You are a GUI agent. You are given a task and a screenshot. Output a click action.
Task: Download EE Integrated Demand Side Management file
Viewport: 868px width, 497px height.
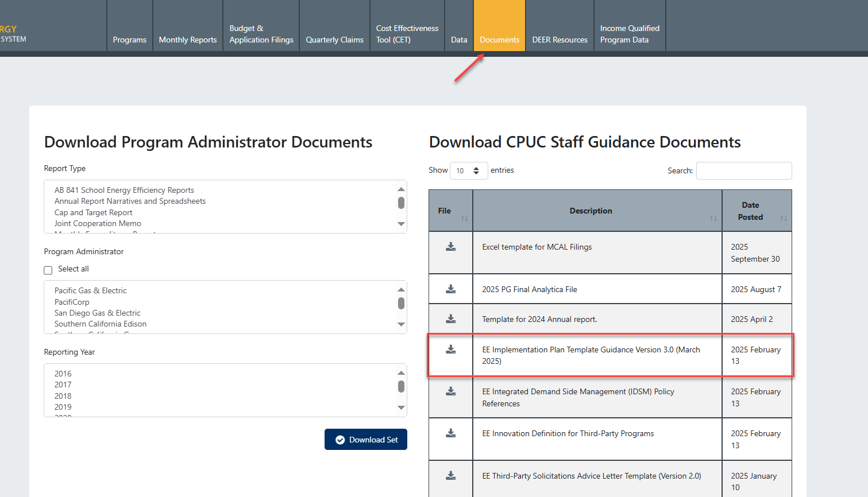(451, 391)
